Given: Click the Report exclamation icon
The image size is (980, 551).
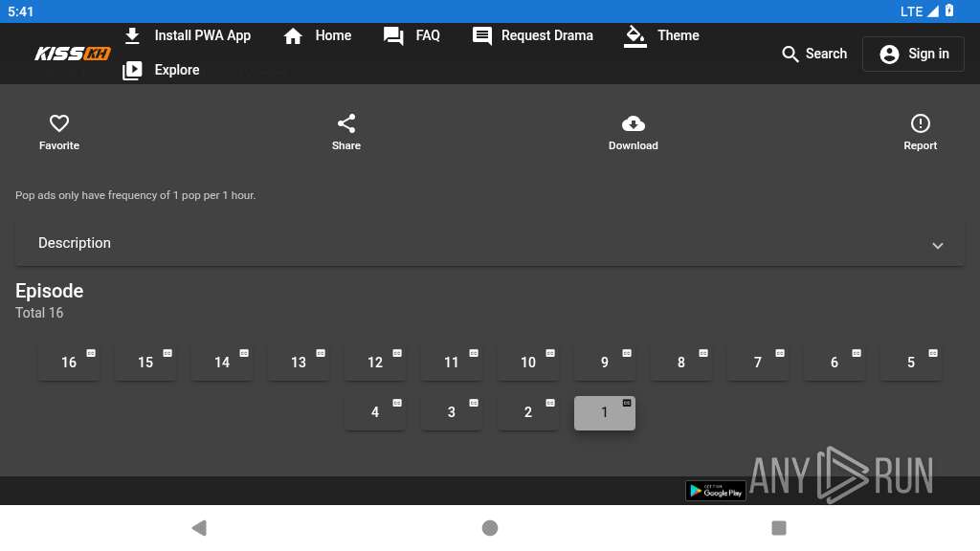Looking at the screenshot, I should (920, 123).
